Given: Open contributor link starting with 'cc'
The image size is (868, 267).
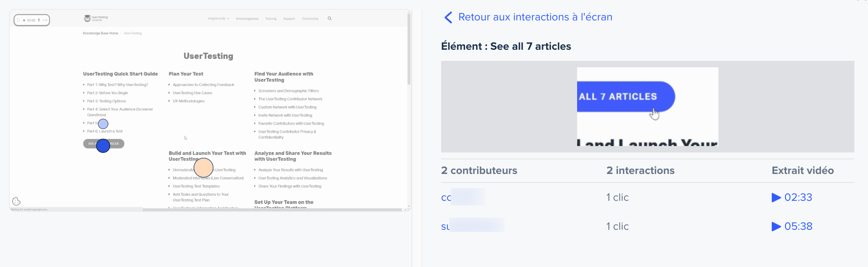Looking at the screenshot, I should click(463, 197).
